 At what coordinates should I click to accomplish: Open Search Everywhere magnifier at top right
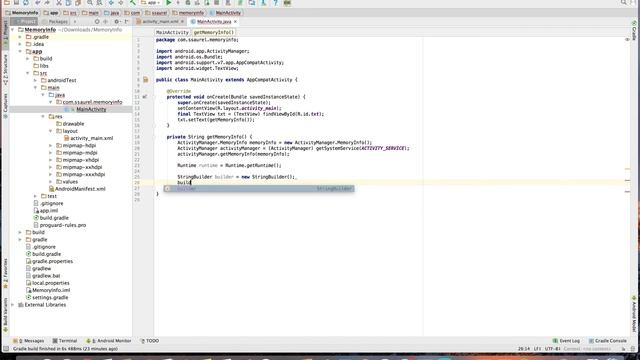tap(624, 2)
